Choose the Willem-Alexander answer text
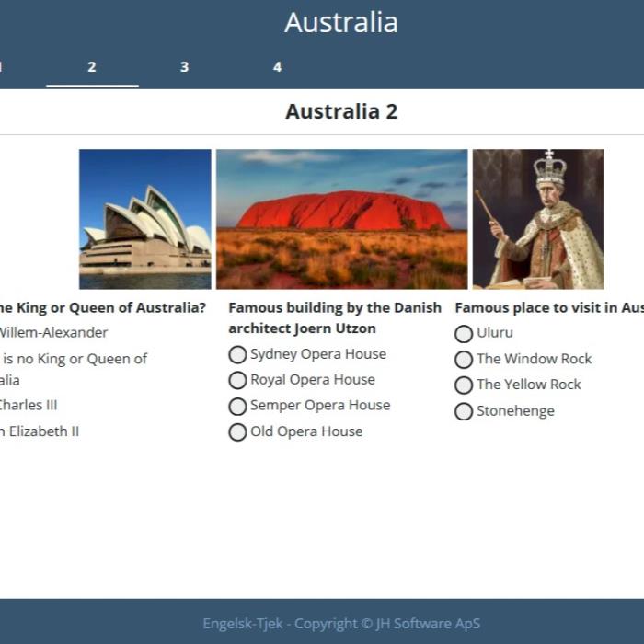The height and width of the screenshot is (644, 644). pos(53,333)
